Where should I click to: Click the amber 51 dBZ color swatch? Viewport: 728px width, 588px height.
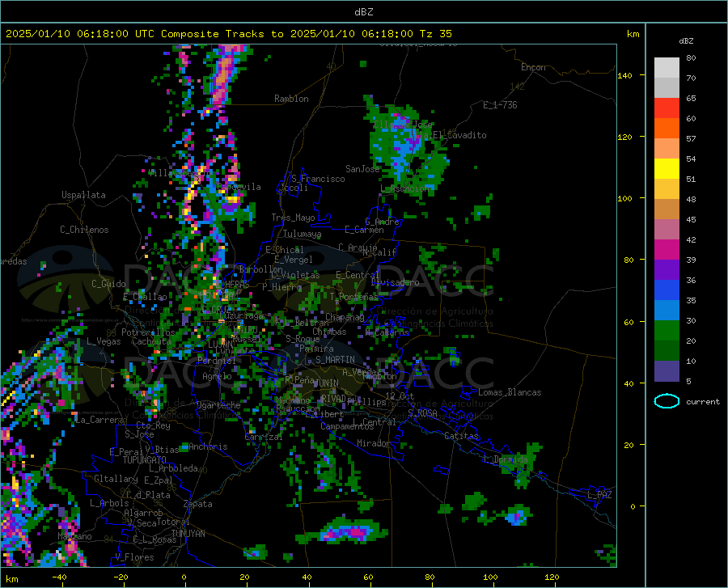pos(667,189)
